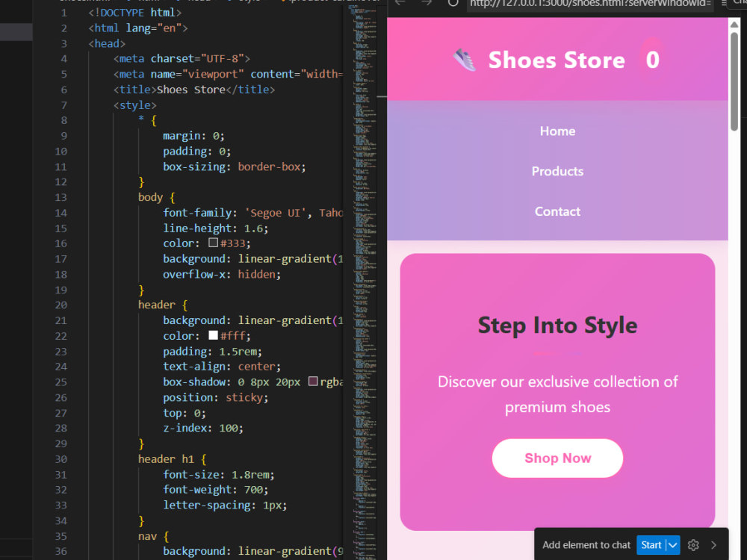The height and width of the screenshot is (560, 747).
Task: Click the rgba color swatch on line 25
Action: coord(313,382)
